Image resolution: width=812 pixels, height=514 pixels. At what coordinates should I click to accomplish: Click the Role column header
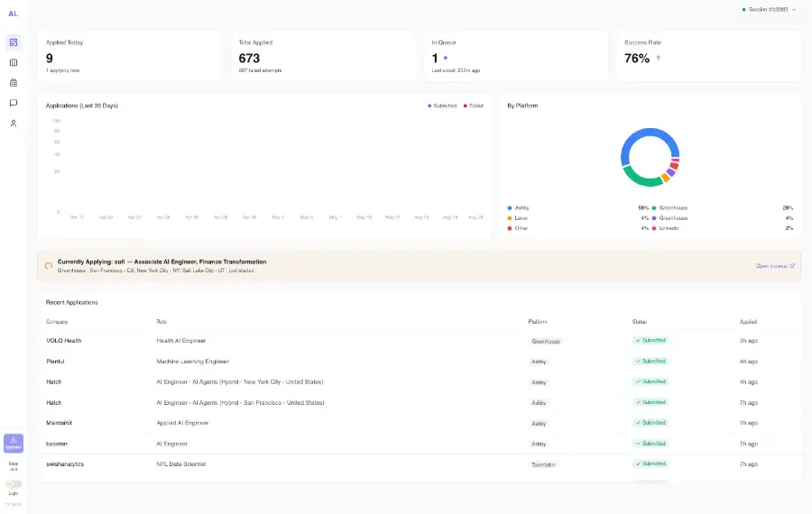(161, 322)
